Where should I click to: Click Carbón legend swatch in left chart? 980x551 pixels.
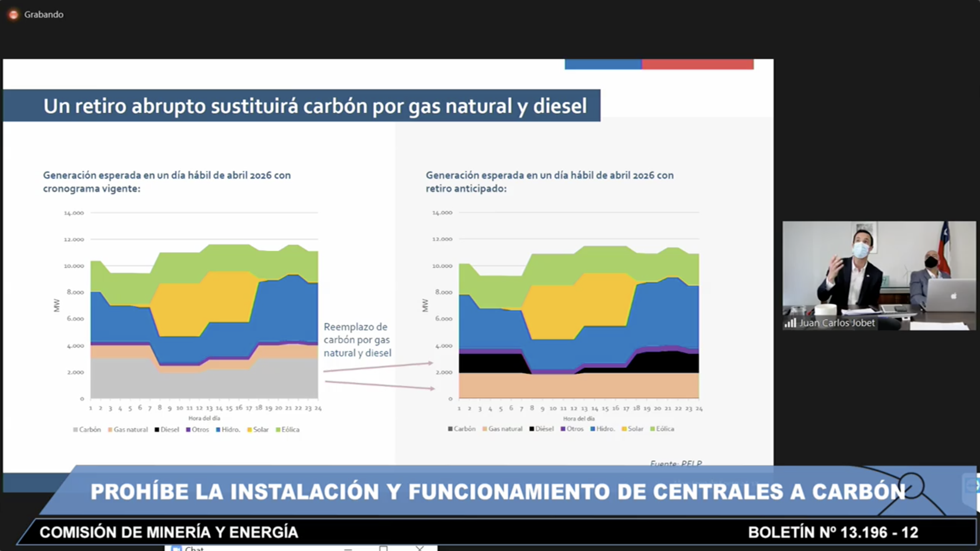[x=76, y=430]
